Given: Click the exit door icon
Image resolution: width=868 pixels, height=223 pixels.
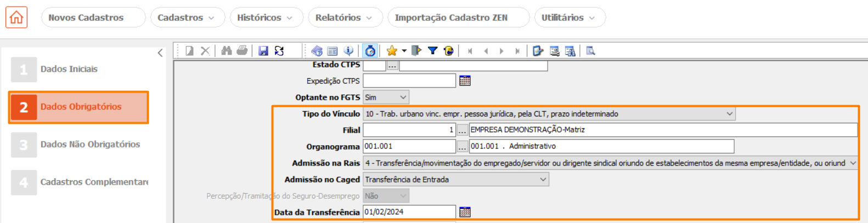Looking at the screenshot, I should [416, 51].
